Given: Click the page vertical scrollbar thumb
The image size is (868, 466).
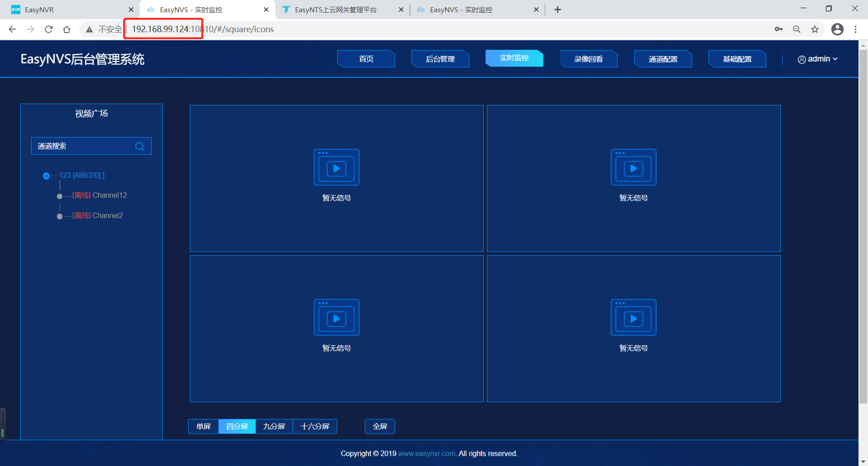Looking at the screenshot, I should pos(863,226).
